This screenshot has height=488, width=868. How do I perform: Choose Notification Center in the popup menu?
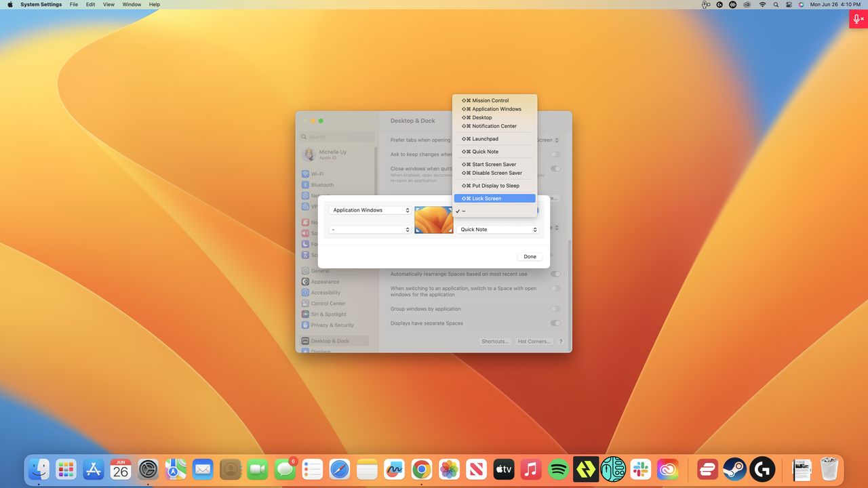coord(495,126)
